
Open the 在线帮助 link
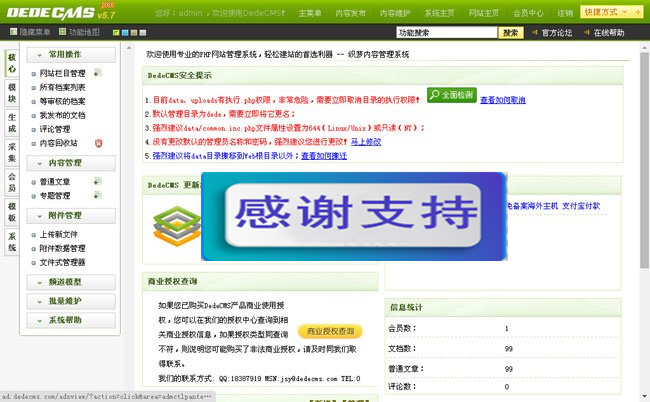(x=609, y=32)
